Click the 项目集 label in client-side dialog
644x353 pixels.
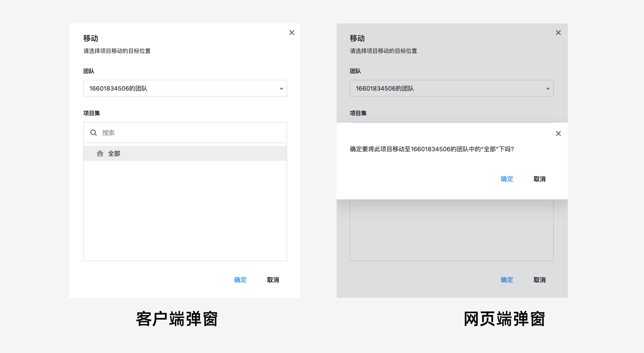pyautogui.click(x=92, y=113)
